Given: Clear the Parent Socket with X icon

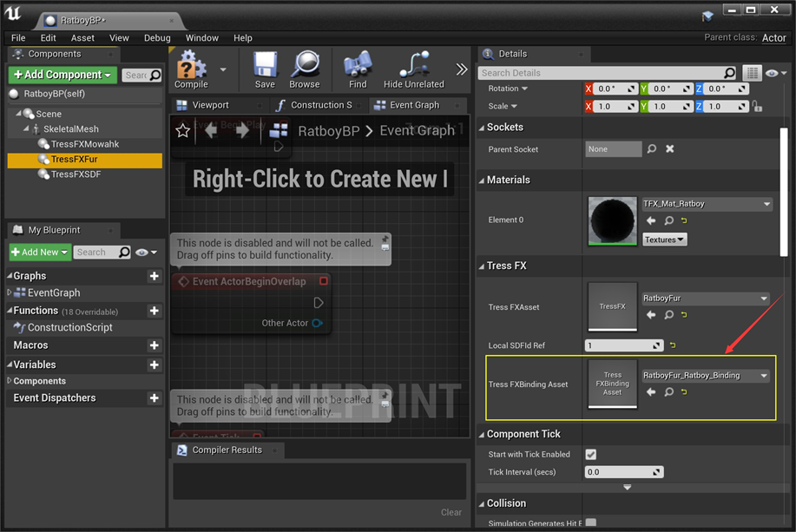Looking at the screenshot, I should pyautogui.click(x=669, y=149).
